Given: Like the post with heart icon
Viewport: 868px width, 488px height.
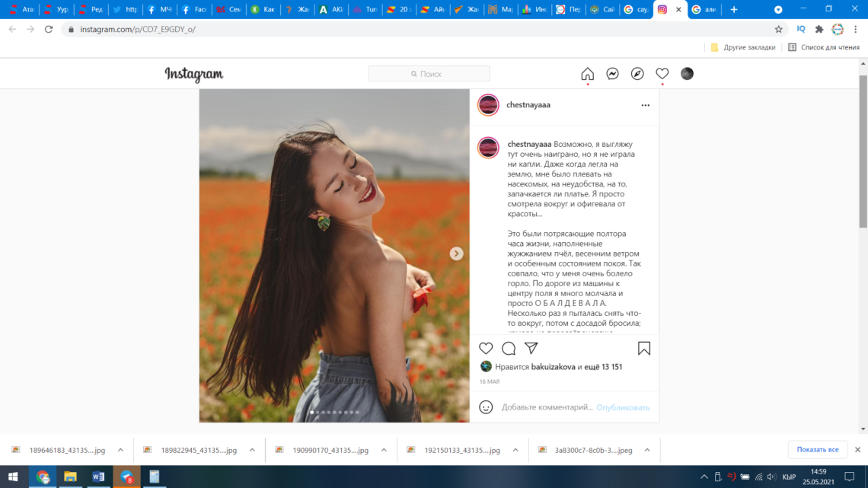Looking at the screenshot, I should point(486,348).
